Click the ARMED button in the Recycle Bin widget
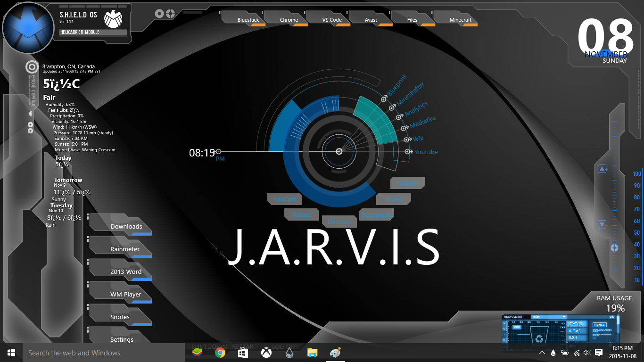The image size is (644, 362). pos(600,325)
